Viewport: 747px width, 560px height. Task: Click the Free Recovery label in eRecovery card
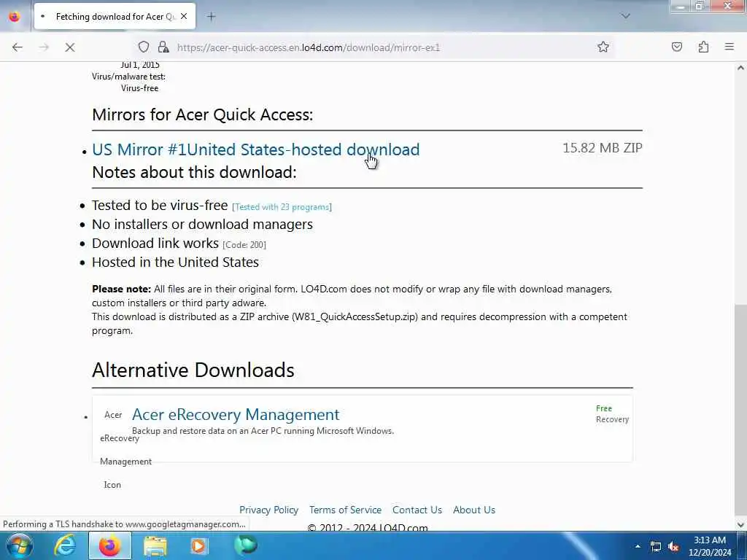point(612,414)
